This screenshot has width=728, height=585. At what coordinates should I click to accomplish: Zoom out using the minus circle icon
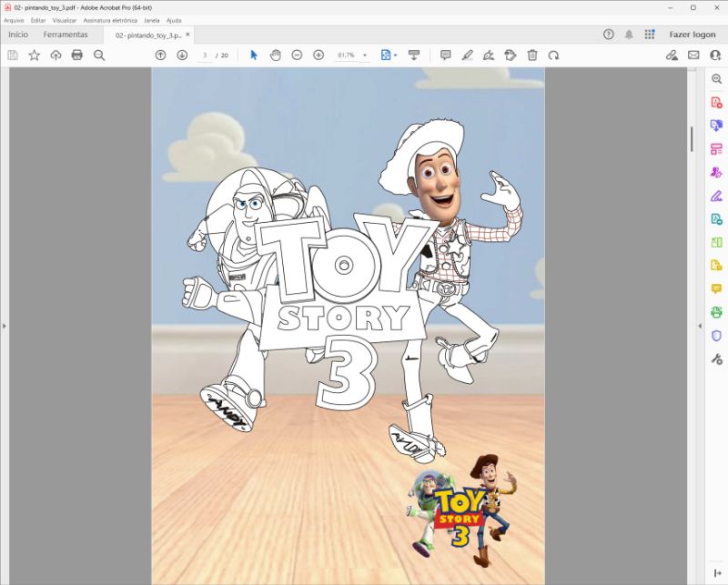(297, 55)
